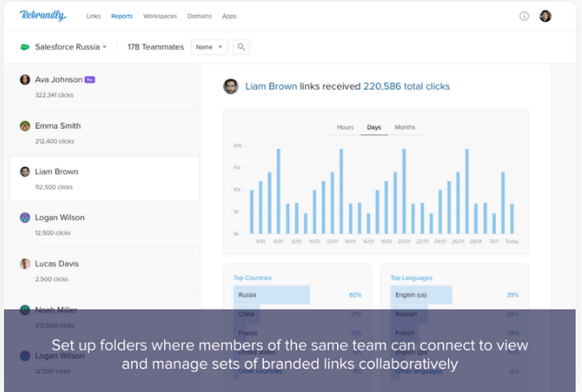582x392 pixels.
Task: Go to the Workspaces menu
Action: [x=160, y=16]
